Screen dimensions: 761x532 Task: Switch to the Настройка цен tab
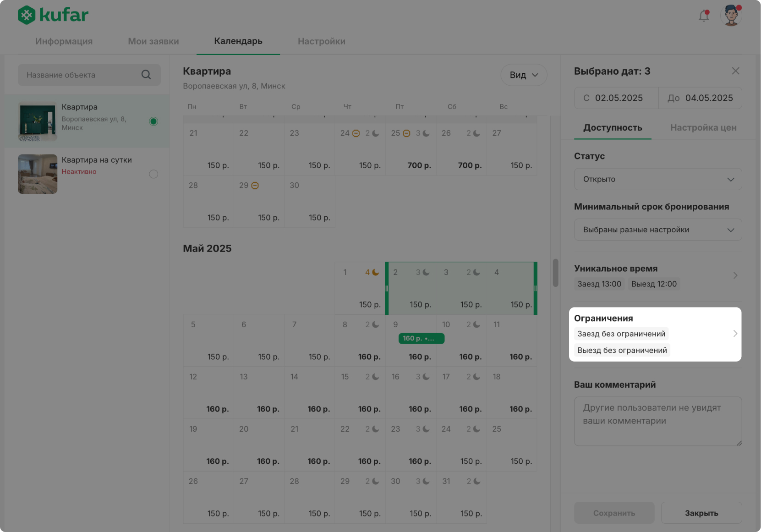click(703, 128)
